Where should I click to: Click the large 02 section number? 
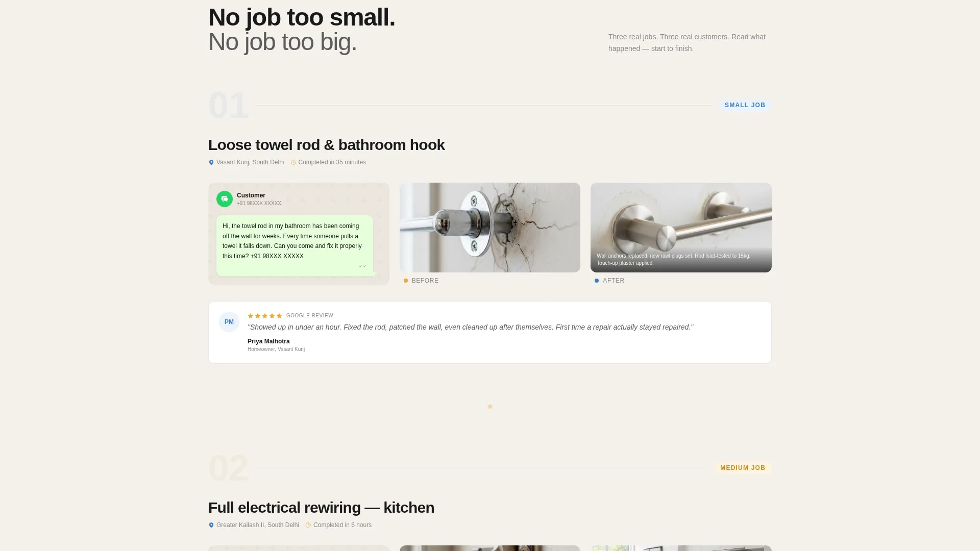[x=228, y=468]
